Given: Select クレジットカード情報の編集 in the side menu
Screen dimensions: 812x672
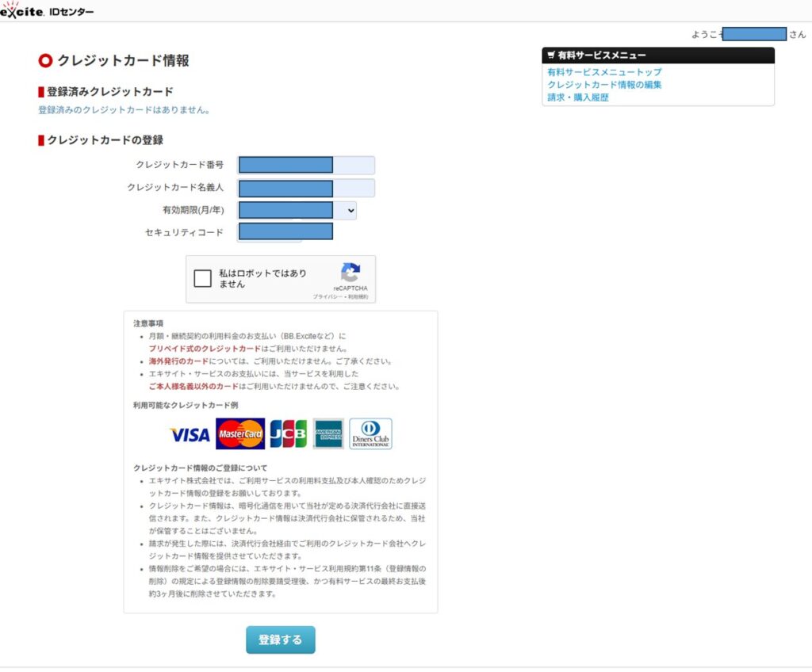Looking at the screenshot, I should pyautogui.click(x=604, y=85).
